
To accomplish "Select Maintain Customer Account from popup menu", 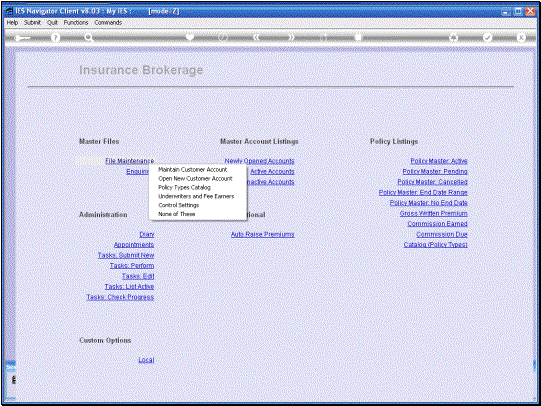I will [x=193, y=169].
